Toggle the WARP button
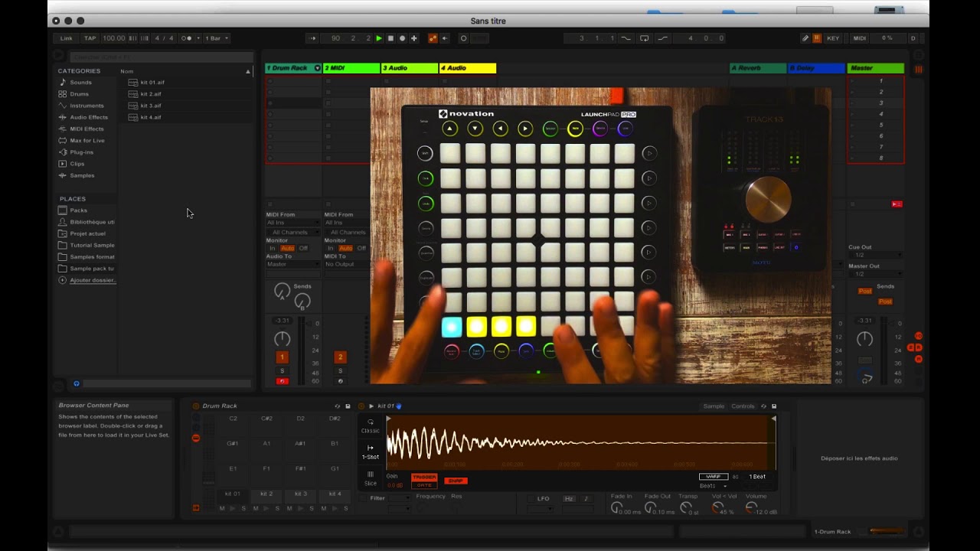Image resolution: width=980 pixels, height=551 pixels. click(713, 477)
